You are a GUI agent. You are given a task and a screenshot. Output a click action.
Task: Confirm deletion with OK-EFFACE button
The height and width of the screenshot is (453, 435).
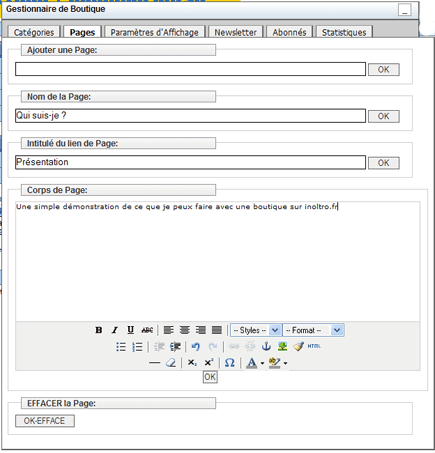tap(45, 421)
